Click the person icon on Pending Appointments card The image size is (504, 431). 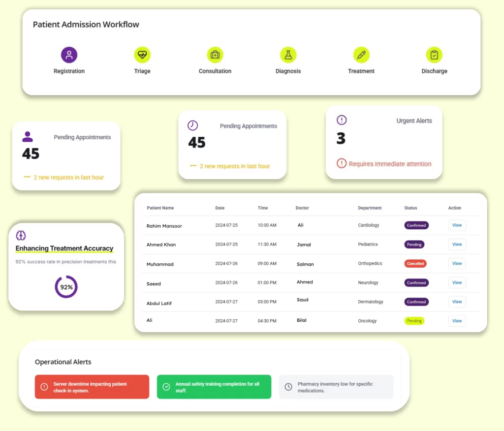[x=28, y=137]
